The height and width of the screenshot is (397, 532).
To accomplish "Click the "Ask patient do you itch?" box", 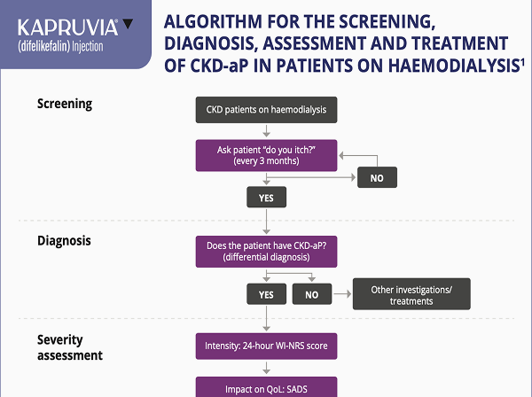I will point(266,155).
